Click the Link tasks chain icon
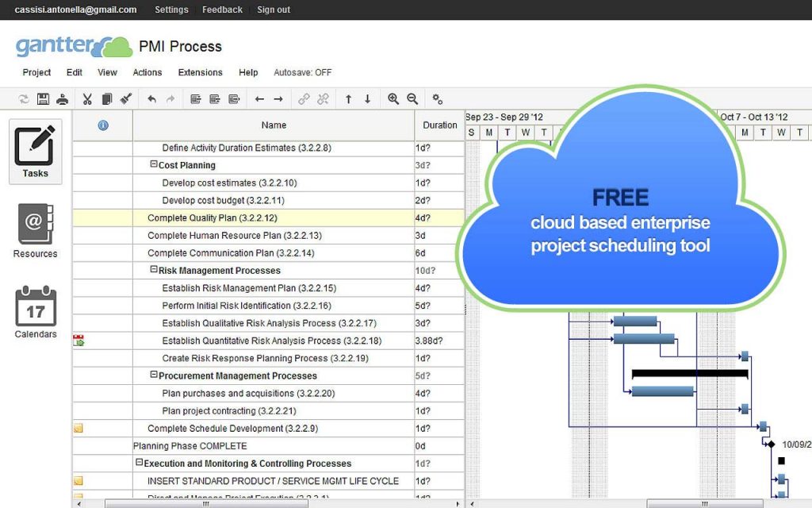 coord(304,98)
